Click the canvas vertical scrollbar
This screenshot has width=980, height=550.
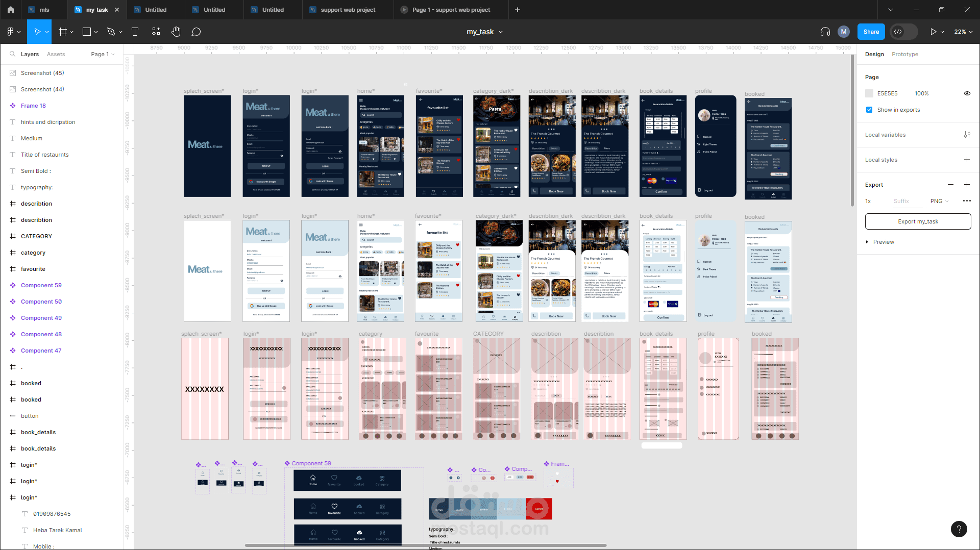(852, 131)
